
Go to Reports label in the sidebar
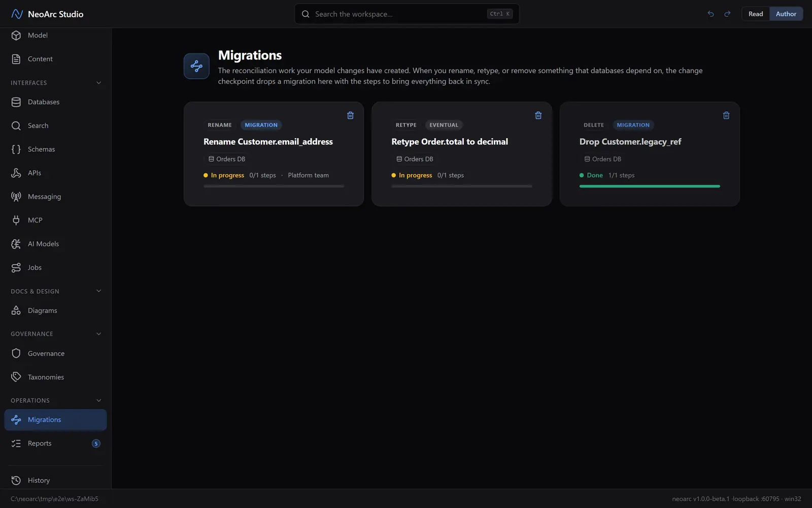[x=40, y=443]
